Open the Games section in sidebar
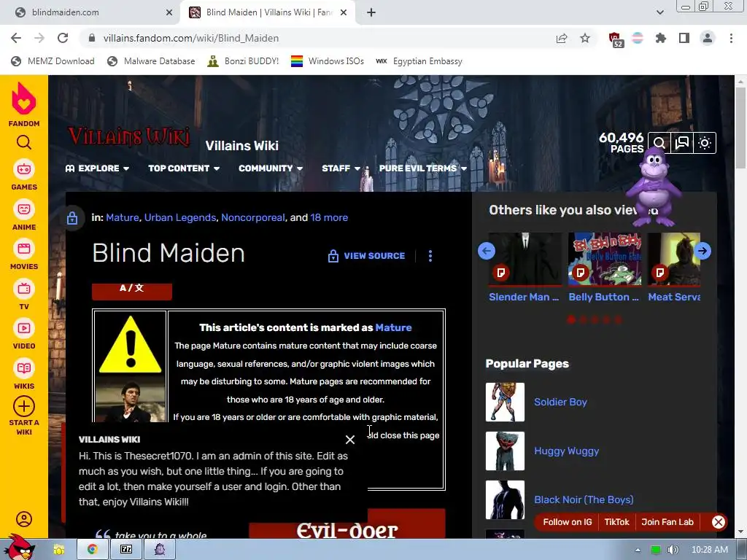This screenshot has height=560, width=747. [24, 175]
